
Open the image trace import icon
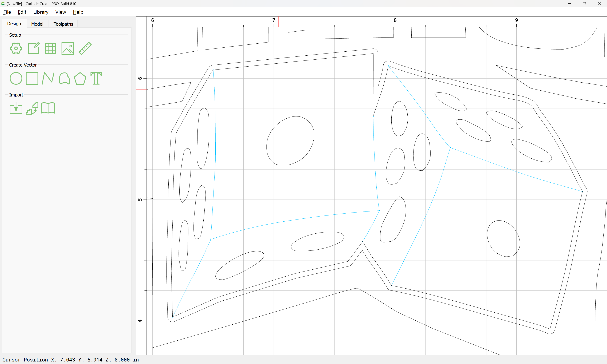click(32, 108)
